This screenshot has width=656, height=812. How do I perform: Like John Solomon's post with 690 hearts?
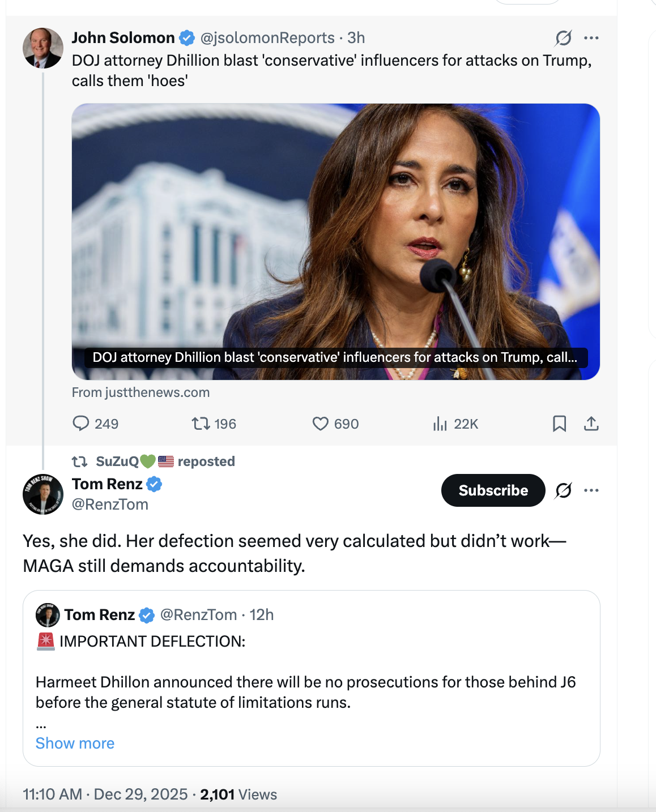pyautogui.click(x=321, y=424)
